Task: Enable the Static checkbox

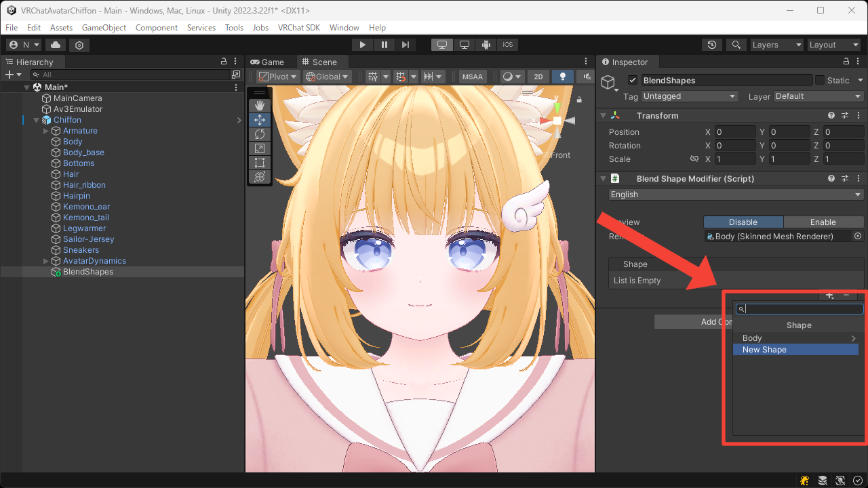Action: pos(820,80)
